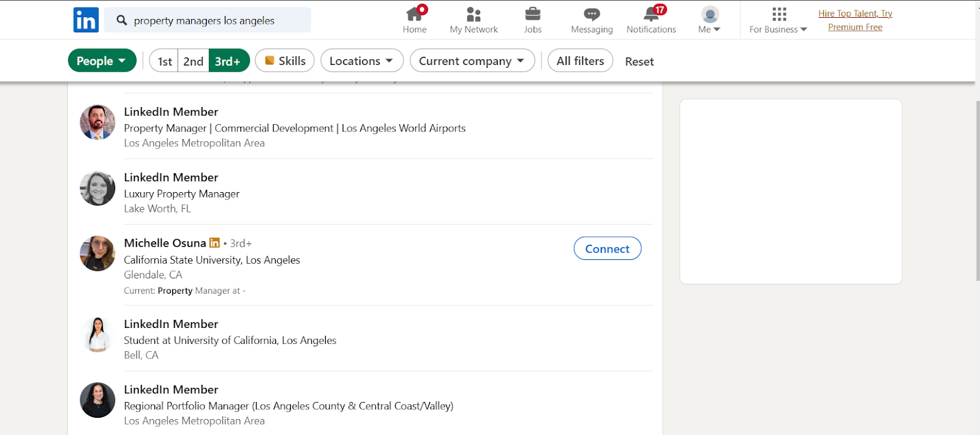This screenshot has height=435, width=980.
Task: Click the red badge on Home icon
Action: (x=423, y=9)
